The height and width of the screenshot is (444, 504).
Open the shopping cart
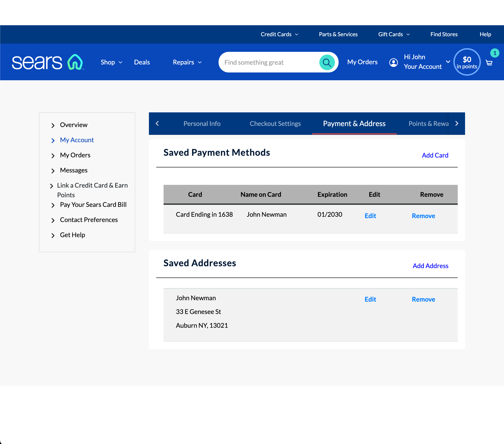(489, 63)
